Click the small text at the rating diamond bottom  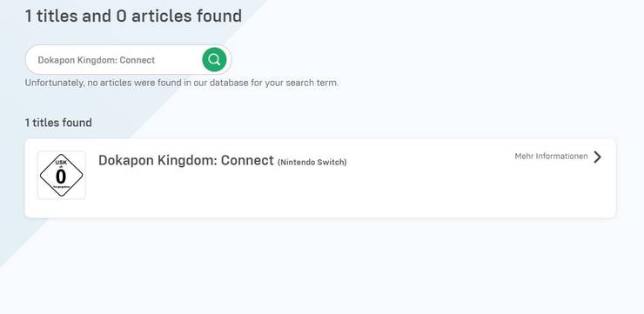[x=61, y=187]
